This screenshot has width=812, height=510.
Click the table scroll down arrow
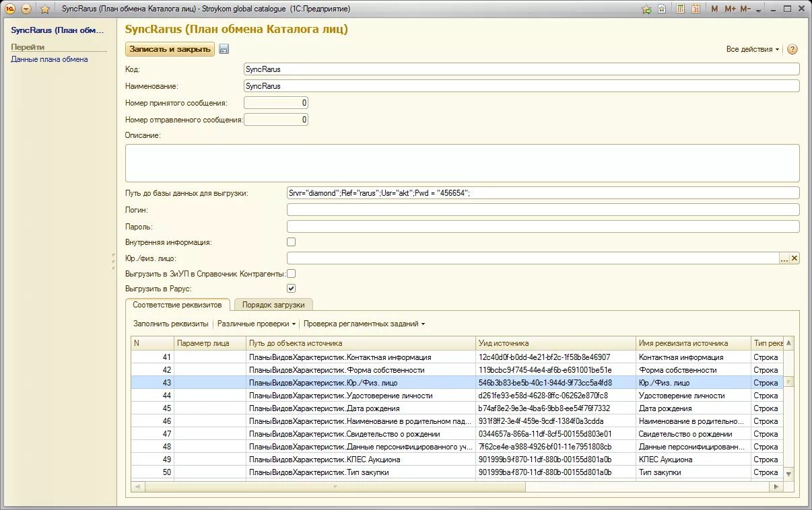pos(788,474)
